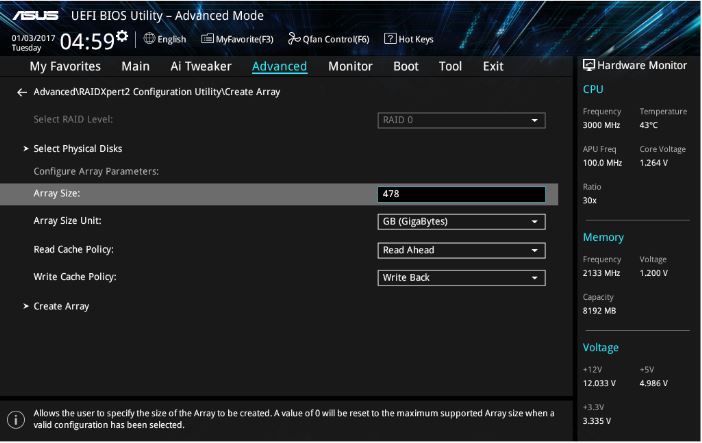702x443 pixels.
Task: Expand Select Physical Disks submenu
Action: click(x=77, y=149)
